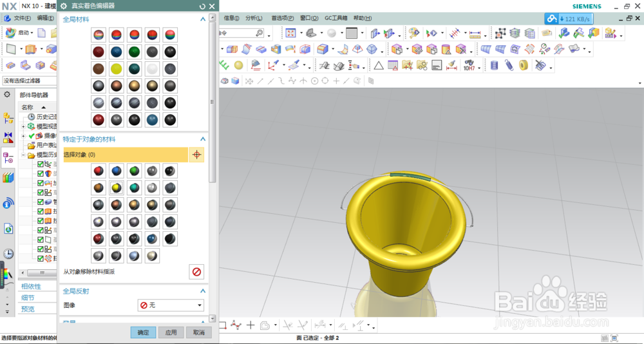
Task: Click the network speed 121 KB/s widget
Action: point(569,19)
